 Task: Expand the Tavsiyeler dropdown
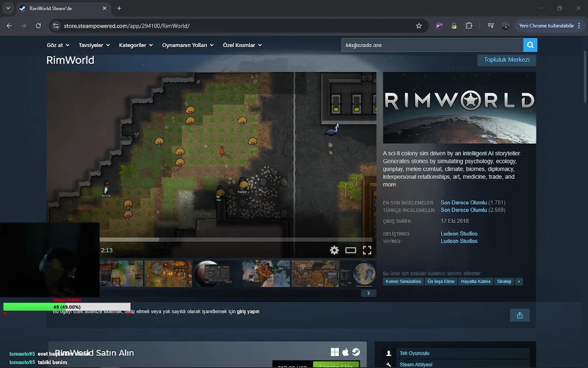tap(94, 45)
